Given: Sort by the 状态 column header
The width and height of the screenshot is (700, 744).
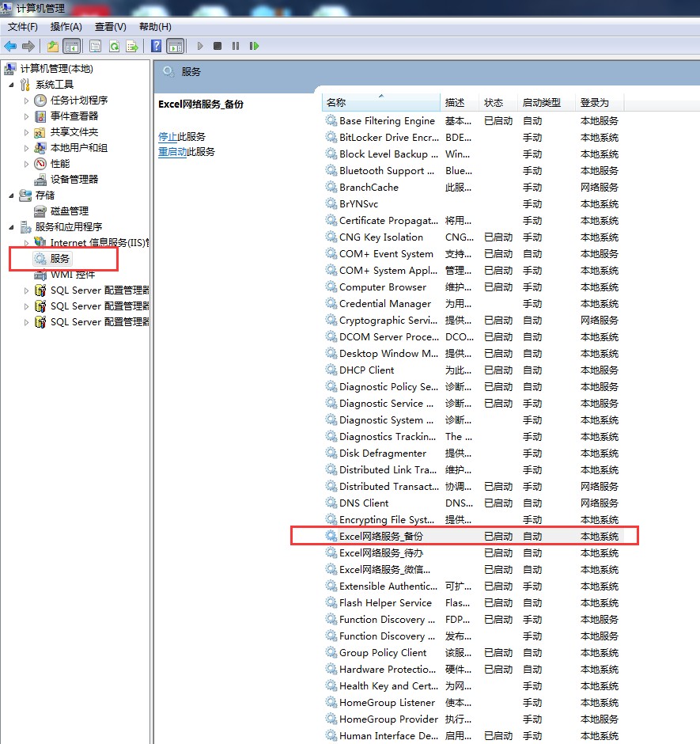Looking at the screenshot, I should click(498, 102).
